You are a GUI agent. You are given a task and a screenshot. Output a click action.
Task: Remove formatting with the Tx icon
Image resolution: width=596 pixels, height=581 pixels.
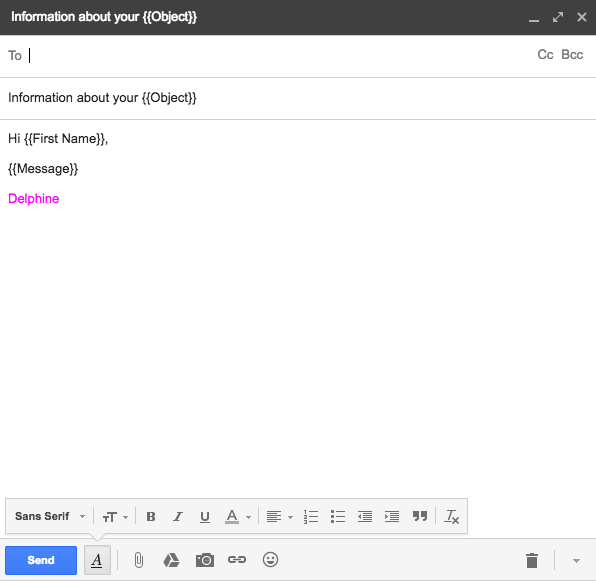[452, 516]
